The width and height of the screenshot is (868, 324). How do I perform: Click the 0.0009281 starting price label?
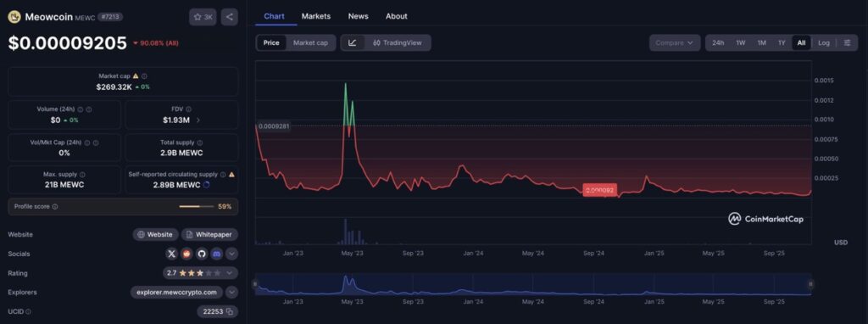pyautogui.click(x=274, y=126)
